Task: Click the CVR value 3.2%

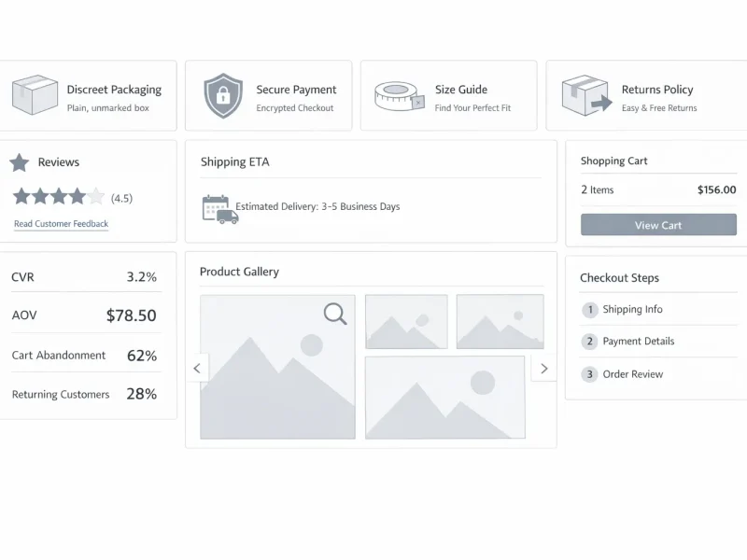Action: (x=142, y=276)
